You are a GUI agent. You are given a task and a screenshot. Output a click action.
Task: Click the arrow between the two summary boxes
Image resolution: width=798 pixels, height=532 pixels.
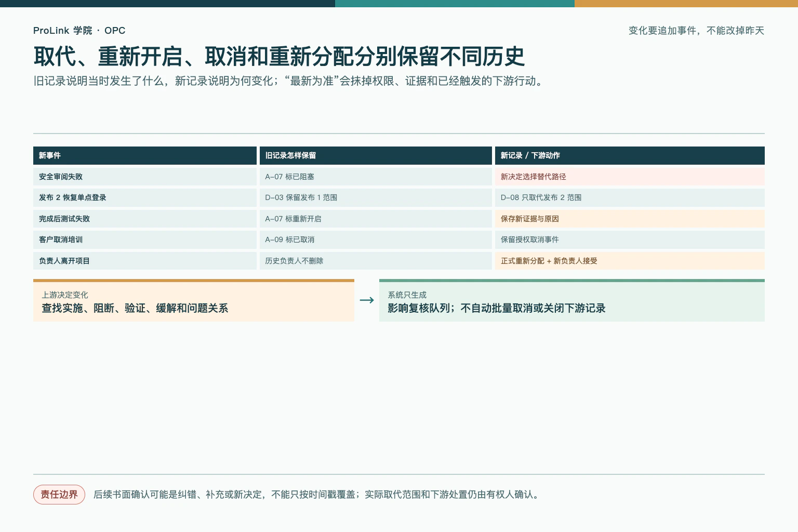pyautogui.click(x=367, y=300)
